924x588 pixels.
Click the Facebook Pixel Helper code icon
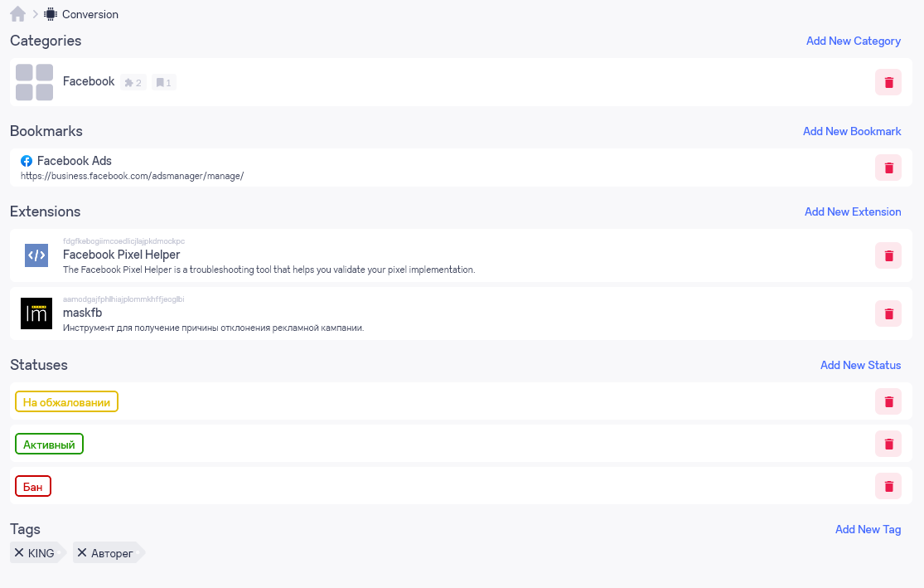pos(36,255)
